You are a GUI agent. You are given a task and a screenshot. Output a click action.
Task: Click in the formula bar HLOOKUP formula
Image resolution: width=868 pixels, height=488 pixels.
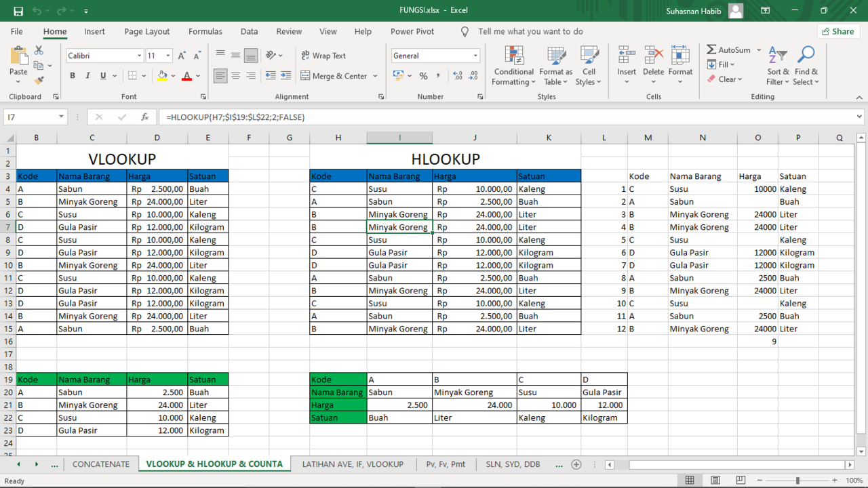click(235, 117)
